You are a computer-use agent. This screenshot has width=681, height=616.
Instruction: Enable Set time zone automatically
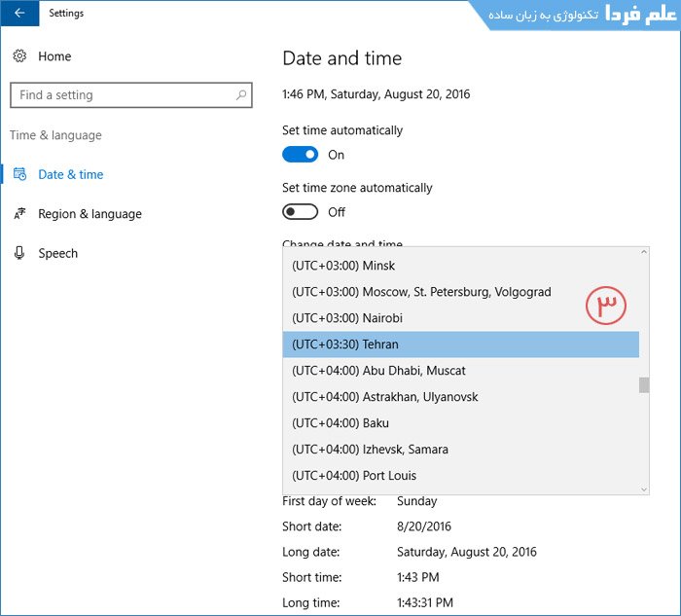coord(300,212)
